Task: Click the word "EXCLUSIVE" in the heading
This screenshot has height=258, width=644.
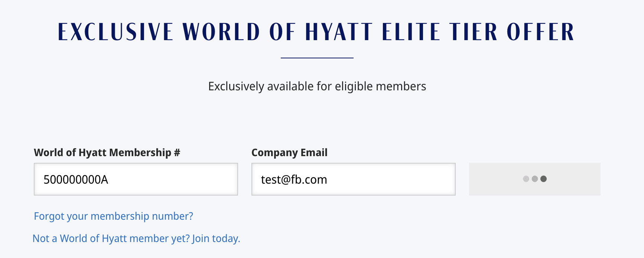Action: point(116,32)
